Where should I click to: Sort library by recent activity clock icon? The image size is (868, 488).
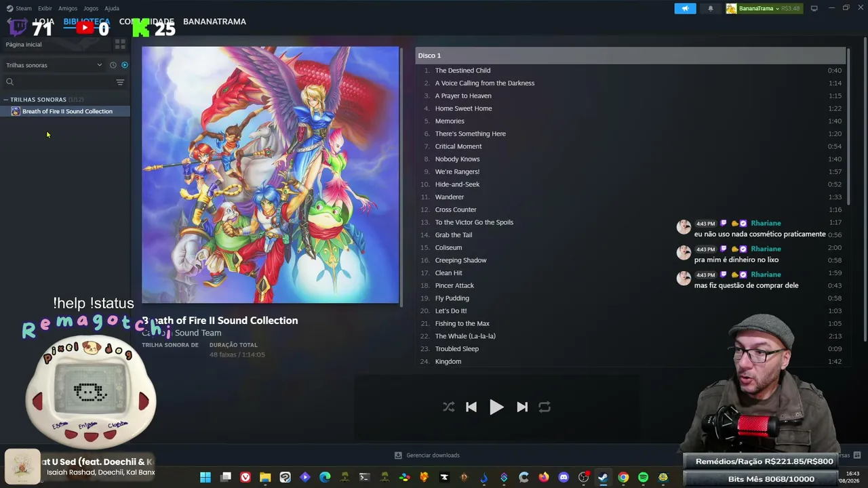pyautogui.click(x=113, y=65)
